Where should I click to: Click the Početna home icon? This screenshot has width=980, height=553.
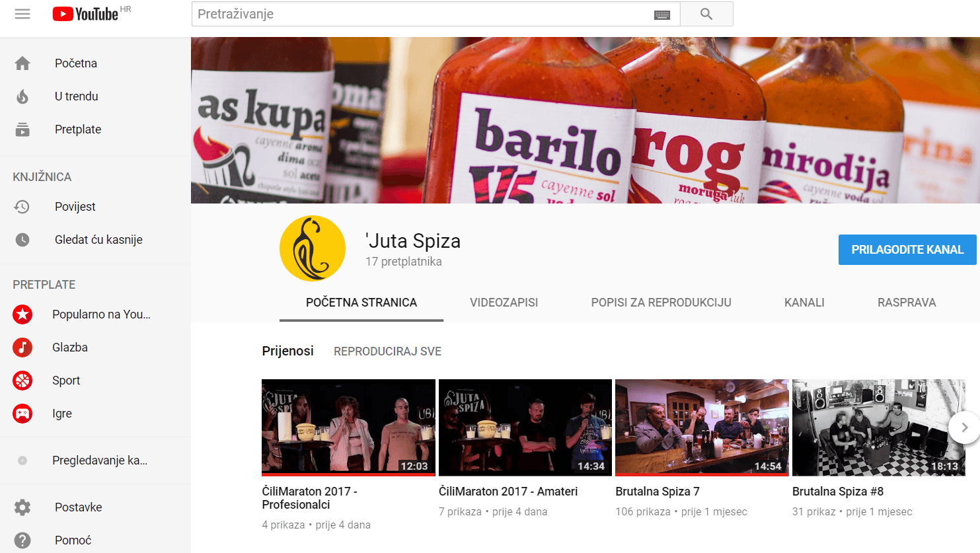click(22, 63)
